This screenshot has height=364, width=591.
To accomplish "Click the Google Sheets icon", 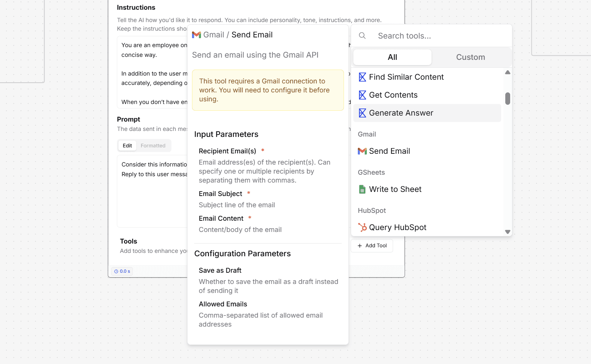I will [x=362, y=189].
